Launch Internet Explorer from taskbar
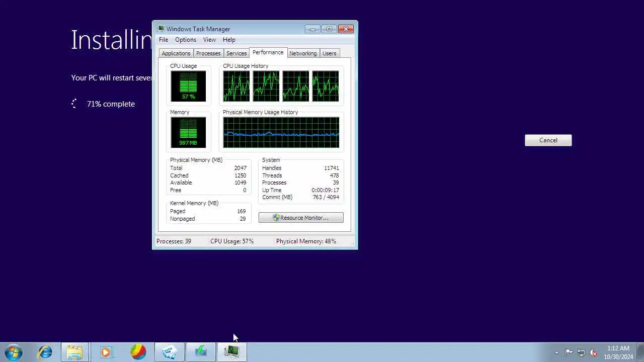The height and width of the screenshot is (362, 644). (x=45, y=352)
